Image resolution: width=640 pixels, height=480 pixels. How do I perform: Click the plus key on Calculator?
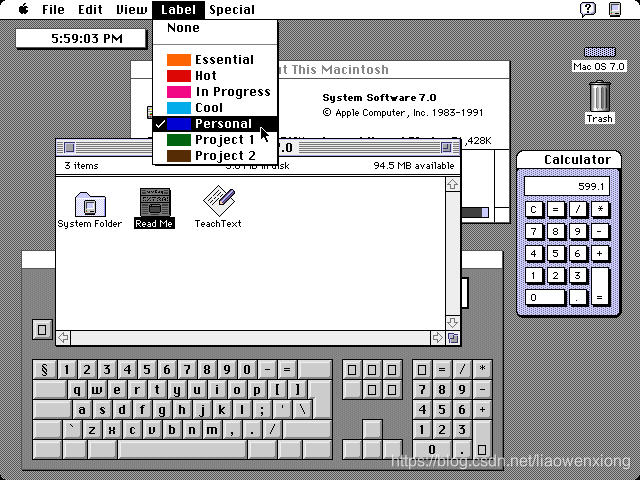pyautogui.click(x=600, y=253)
